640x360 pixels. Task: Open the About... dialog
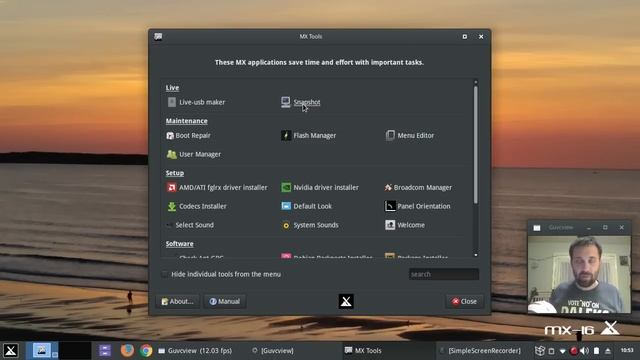pyautogui.click(x=178, y=302)
